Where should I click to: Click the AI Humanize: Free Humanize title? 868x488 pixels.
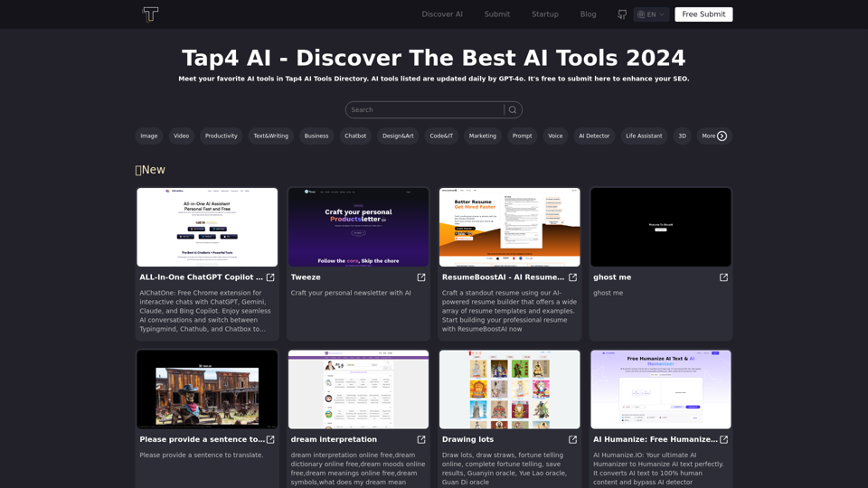(656, 439)
